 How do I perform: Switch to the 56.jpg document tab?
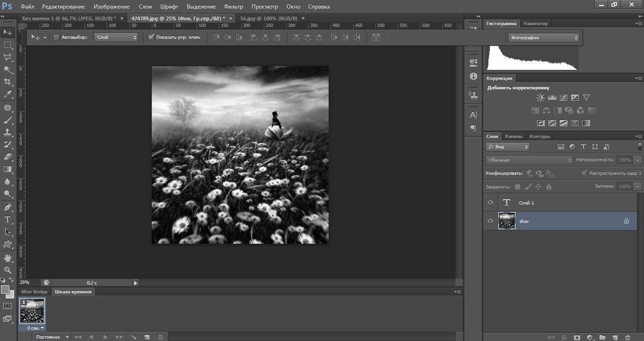click(x=269, y=18)
